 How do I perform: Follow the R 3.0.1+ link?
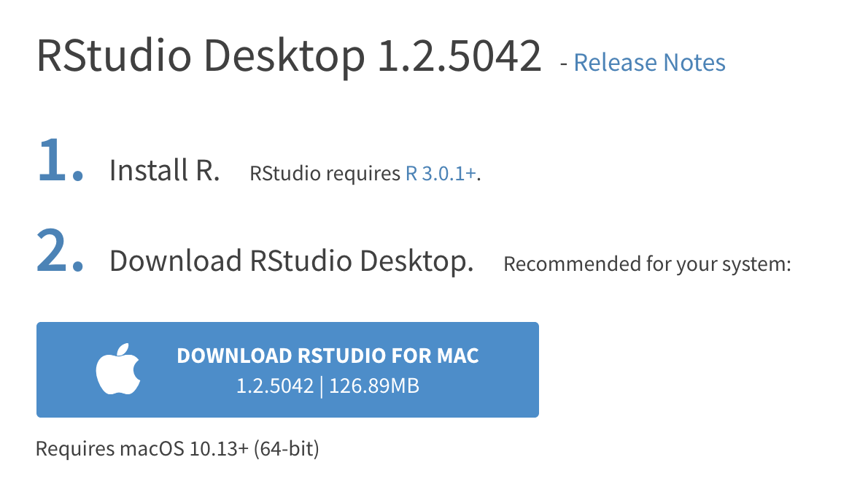[x=441, y=174]
